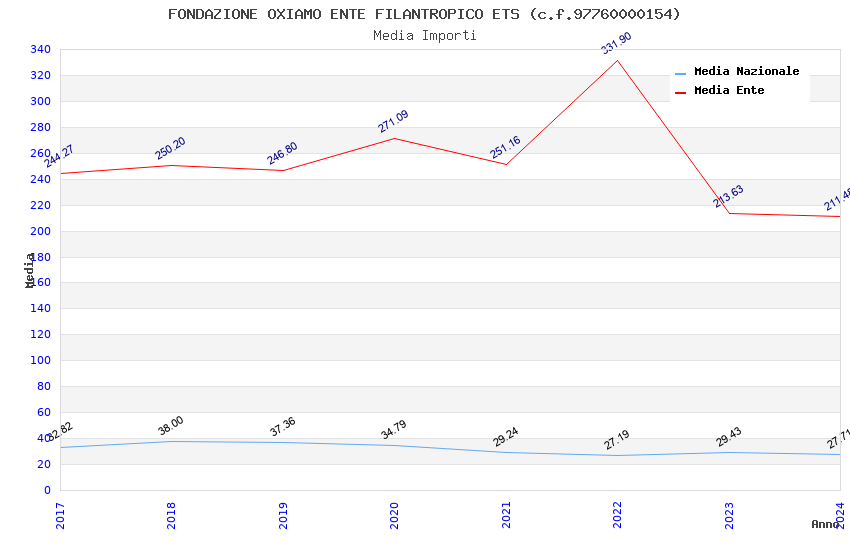Click the 20 y-axis tick label

click(44, 464)
